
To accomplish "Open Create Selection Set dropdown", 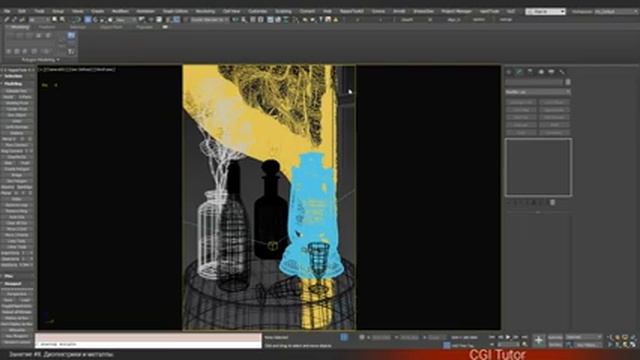I will tap(209, 20).
